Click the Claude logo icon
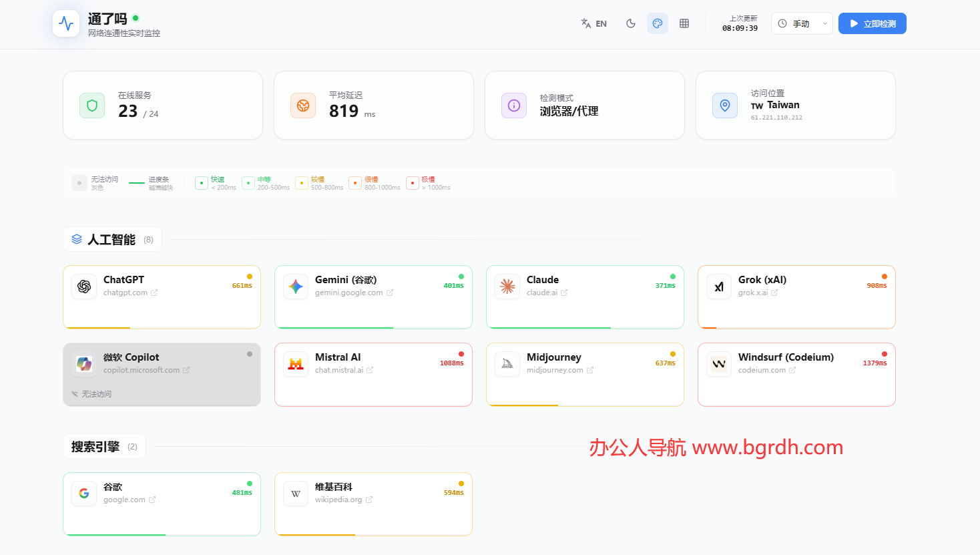This screenshot has height=555, width=980. 507,287
